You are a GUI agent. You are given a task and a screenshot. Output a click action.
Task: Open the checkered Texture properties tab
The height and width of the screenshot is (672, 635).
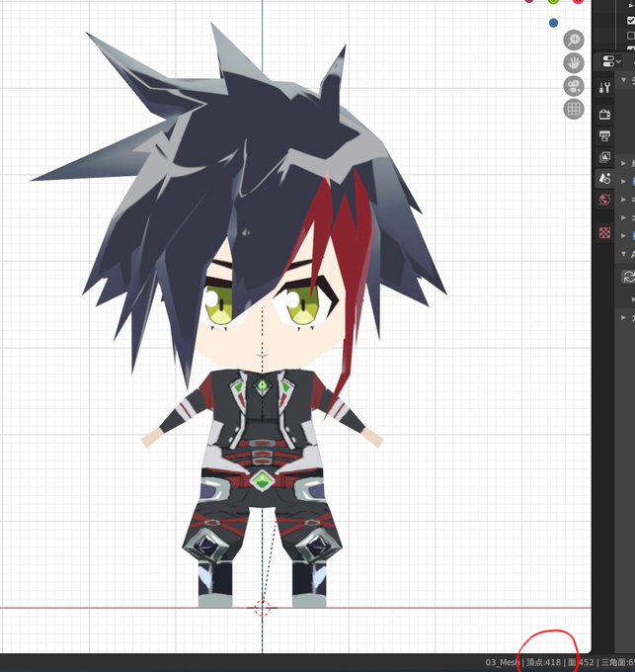click(x=604, y=232)
